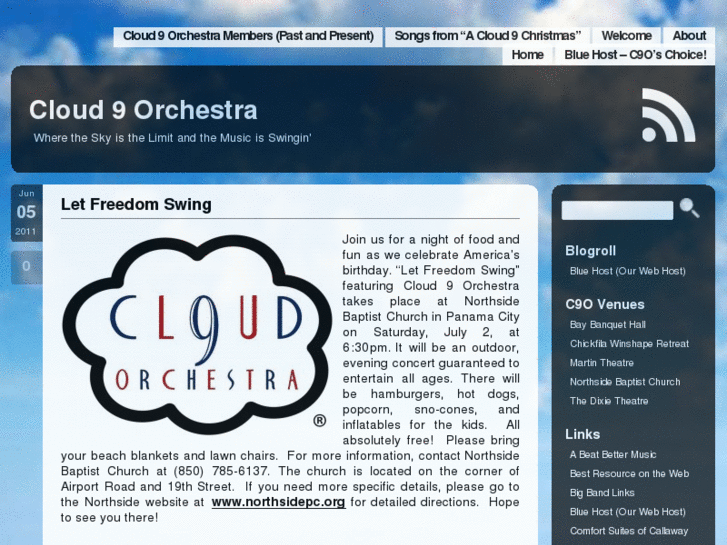Open Songs from "A Cloud 9 Christmas" page

pos(488,36)
